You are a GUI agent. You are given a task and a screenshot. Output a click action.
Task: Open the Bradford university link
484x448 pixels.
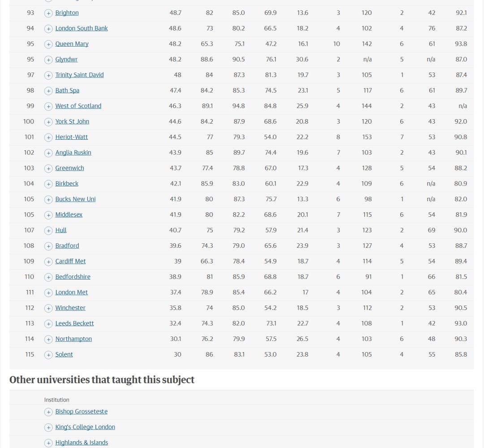pos(67,246)
